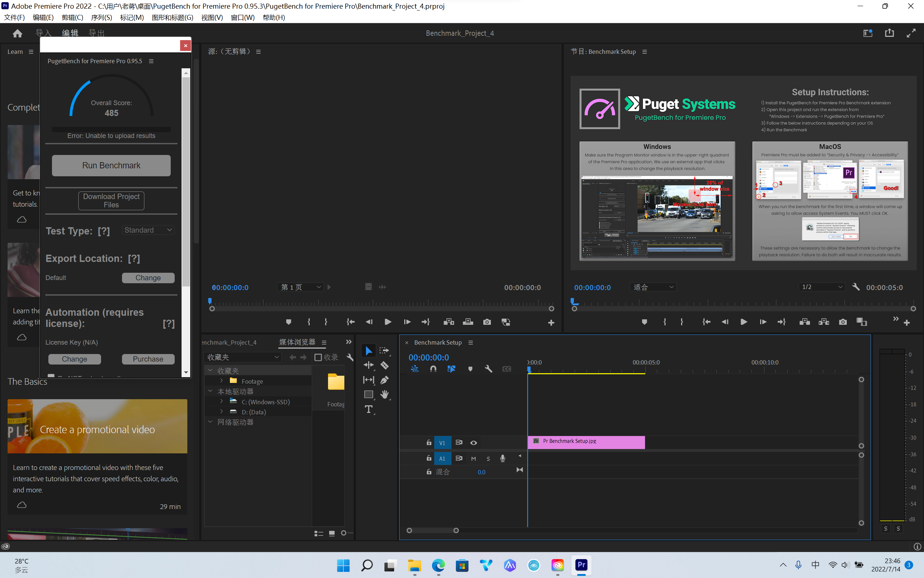Viewport: 924px width, 578px height.
Task: Open timeline display settings wrench
Action: click(488, 369)
